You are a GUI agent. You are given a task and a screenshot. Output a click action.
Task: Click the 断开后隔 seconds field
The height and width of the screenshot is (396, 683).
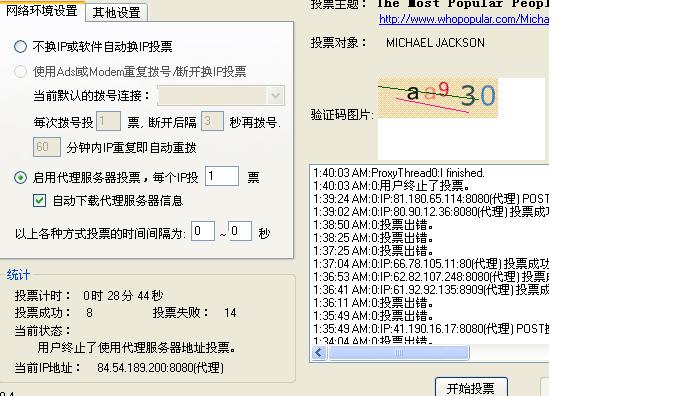tap(213, 121)
